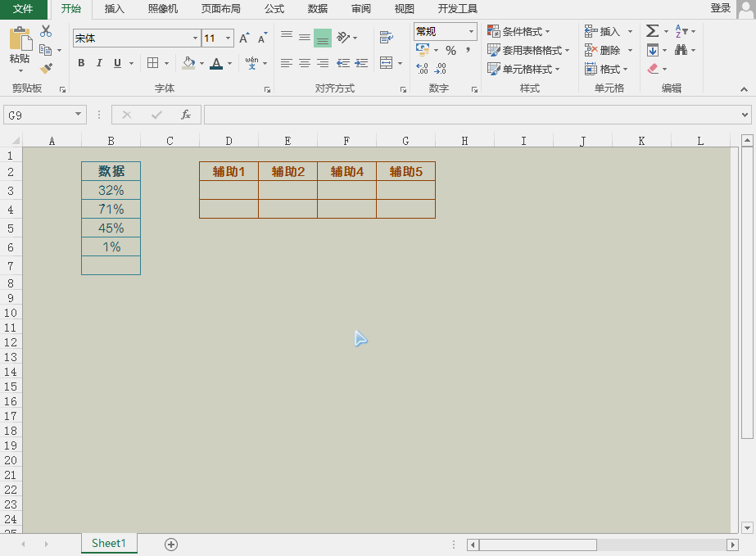Open the cell borders icon
The width and height of the screenshot is (756, 556).
(x=153, y=63)
